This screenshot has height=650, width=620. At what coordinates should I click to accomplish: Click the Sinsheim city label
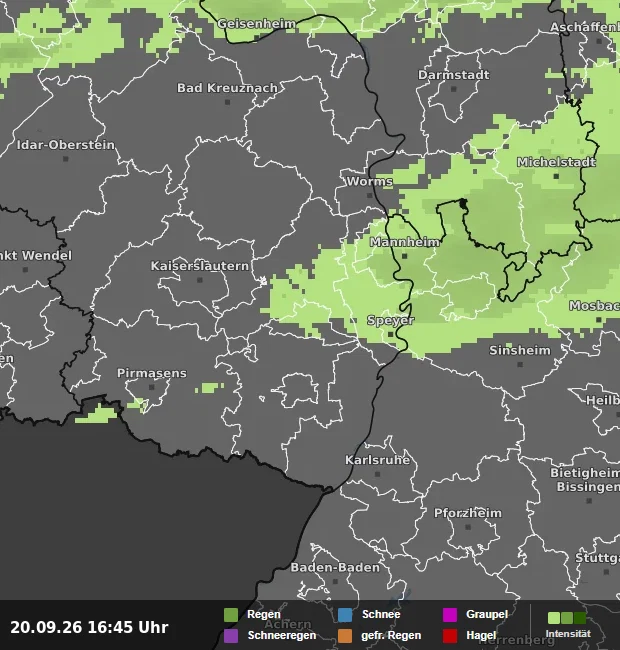520,350
